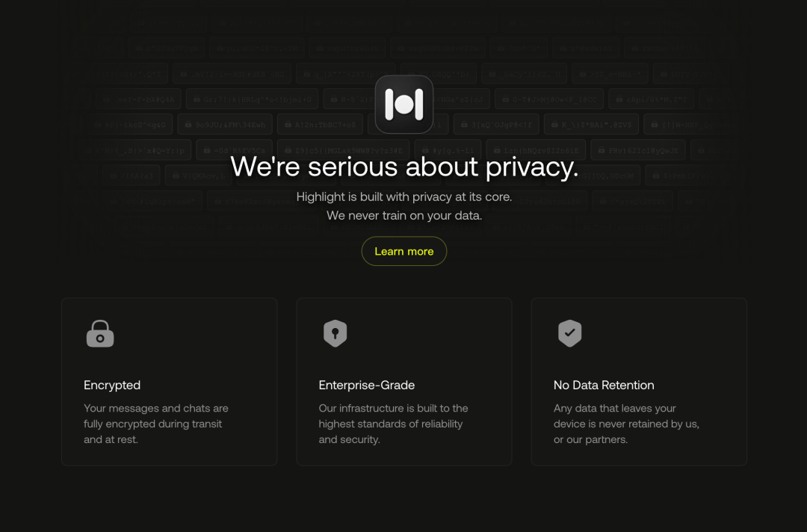Click the background cipher chip starting with "Z9]c5"

tap(344, 150)
